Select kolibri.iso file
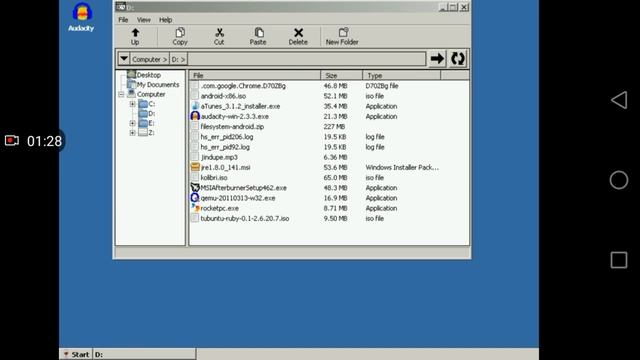Viewport: 640px width, 360px height. click(x=214, y=178)
